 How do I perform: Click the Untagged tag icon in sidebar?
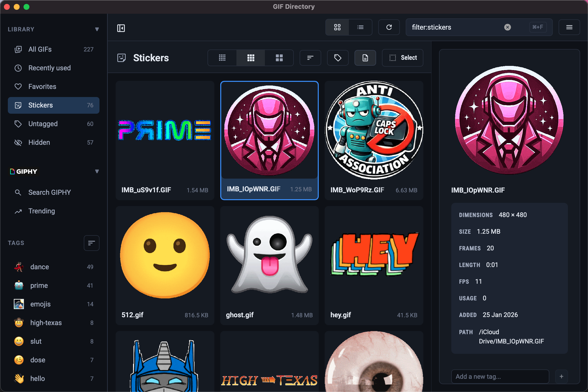tap(18, 124)
